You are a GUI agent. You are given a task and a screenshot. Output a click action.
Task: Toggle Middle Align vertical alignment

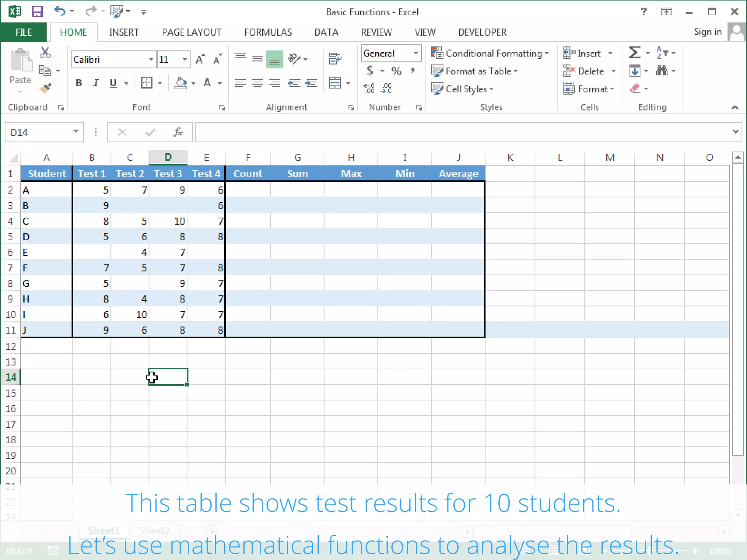(258, 59)
